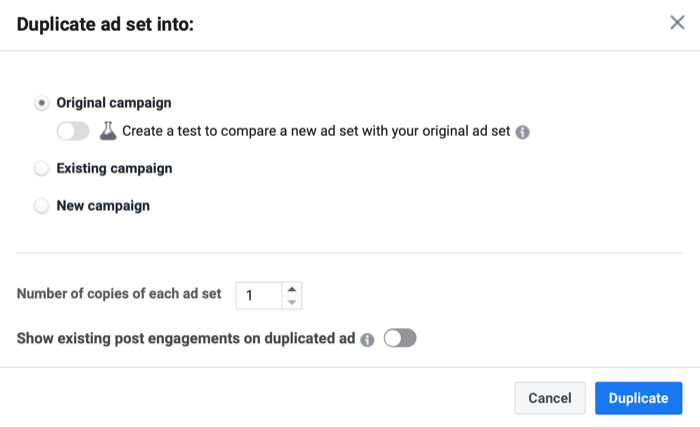This screenshot has height=427, width=700.
Task: Select the New campaign radio button
Action: [42, 206]
